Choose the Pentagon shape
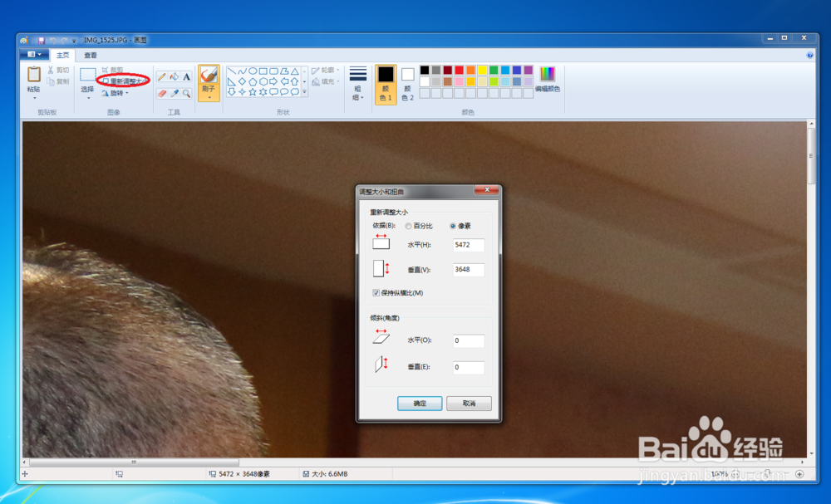The width and height of the screenshot is (831, 504). 253,81
